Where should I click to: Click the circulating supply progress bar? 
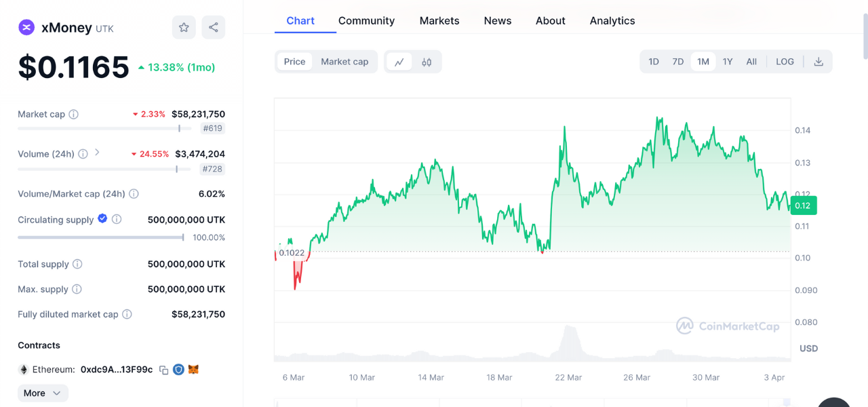point(100,237)
